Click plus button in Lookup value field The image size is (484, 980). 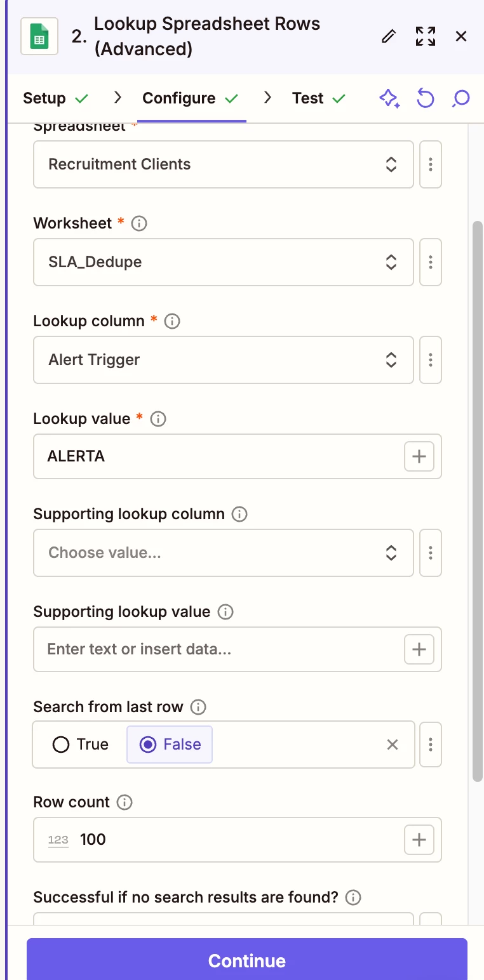click(419, 456)
